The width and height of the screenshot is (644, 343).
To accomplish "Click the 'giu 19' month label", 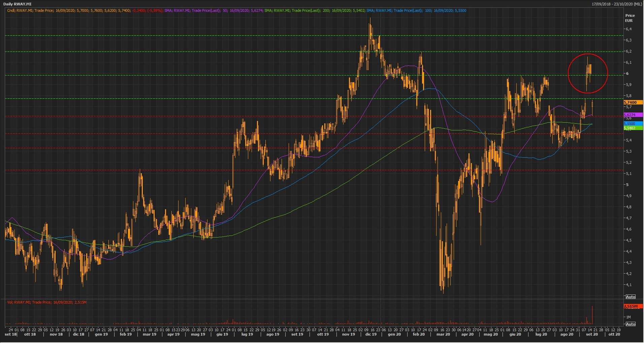I will click(222, 334).
